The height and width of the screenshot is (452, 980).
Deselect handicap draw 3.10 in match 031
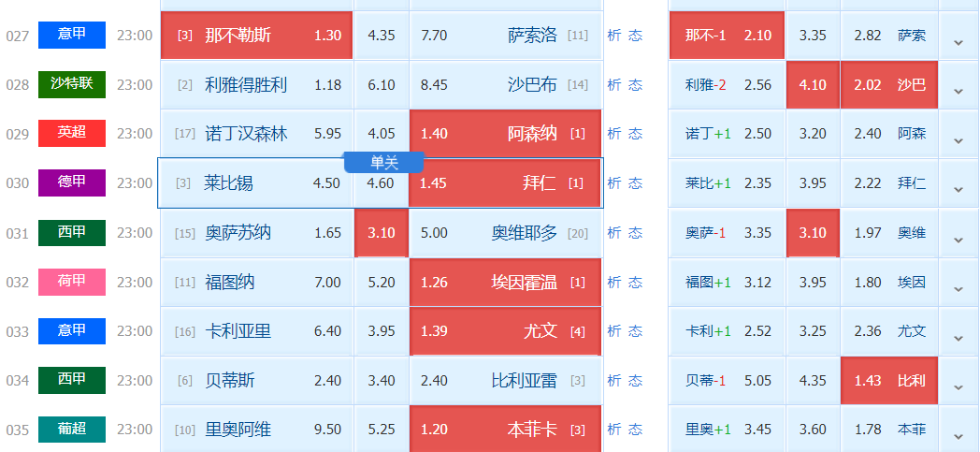point(813,233)
